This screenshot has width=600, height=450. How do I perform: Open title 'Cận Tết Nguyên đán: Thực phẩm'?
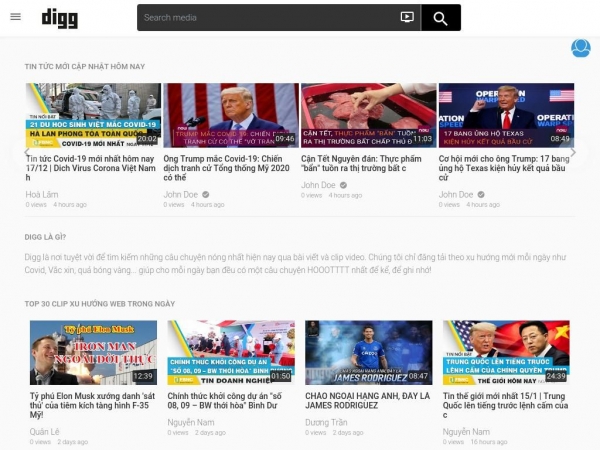[x=361, y=163]
